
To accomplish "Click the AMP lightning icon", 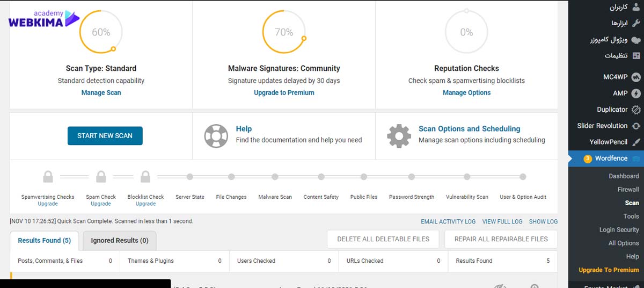I will pyautogui.click(x=636, y=93).
